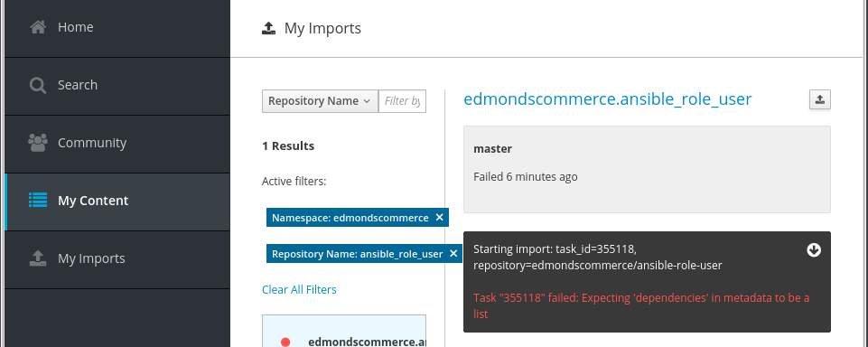The width and height of the screenshot is (868, 347).
Task: Open Community in the sidebar
Action: click(x=117, y=144)
